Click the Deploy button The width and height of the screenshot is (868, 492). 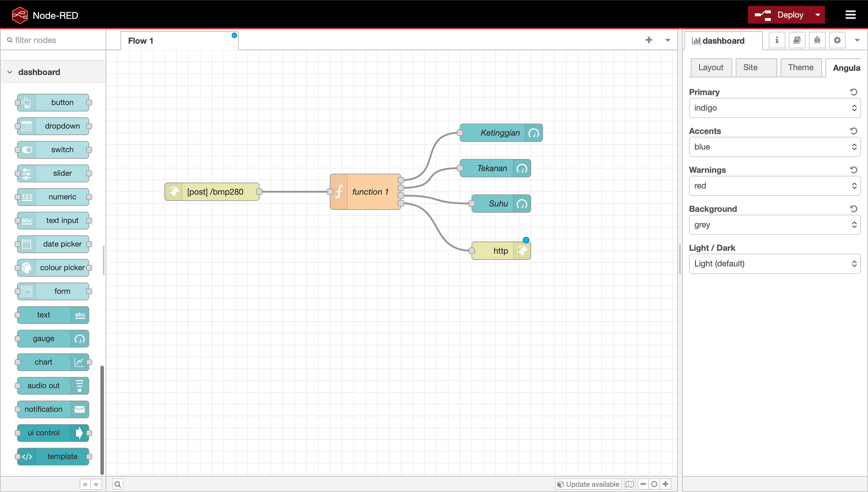780,15
